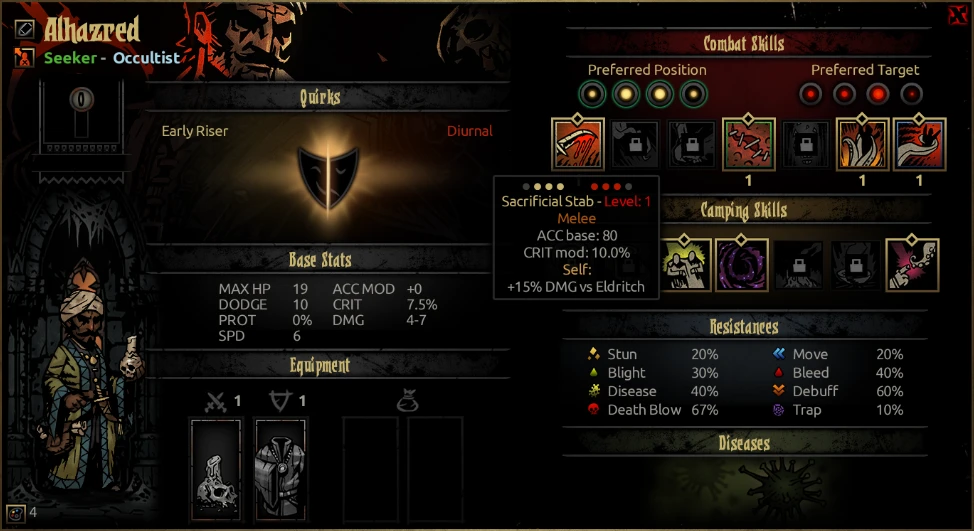Toggle the orange tentacle combat skill
The image size is (974, 531).
862,144
